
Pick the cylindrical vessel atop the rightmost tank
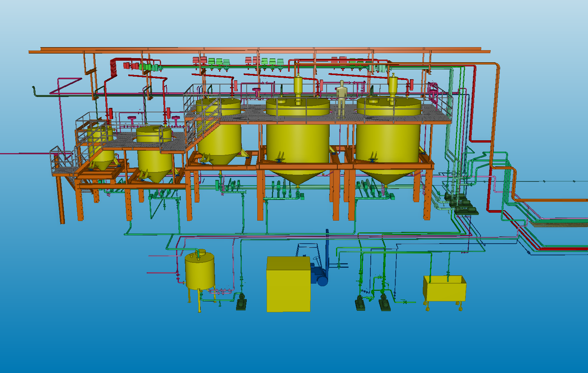393,87
